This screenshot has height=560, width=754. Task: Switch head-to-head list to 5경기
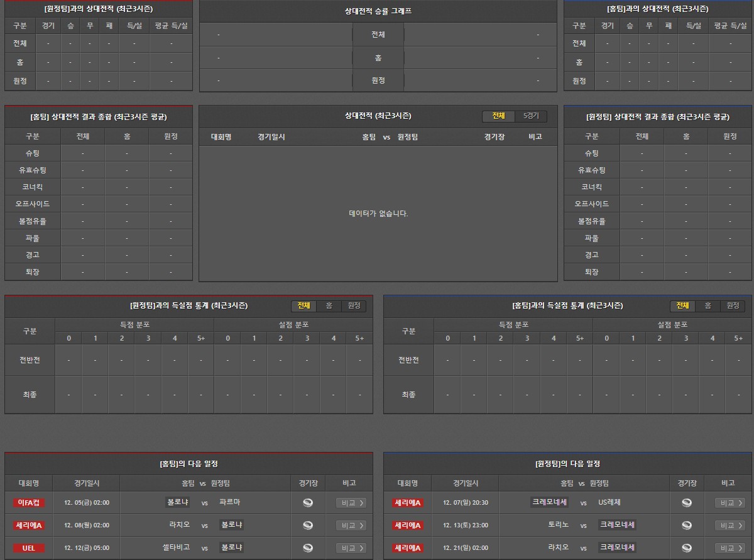(x=531, y=116)
